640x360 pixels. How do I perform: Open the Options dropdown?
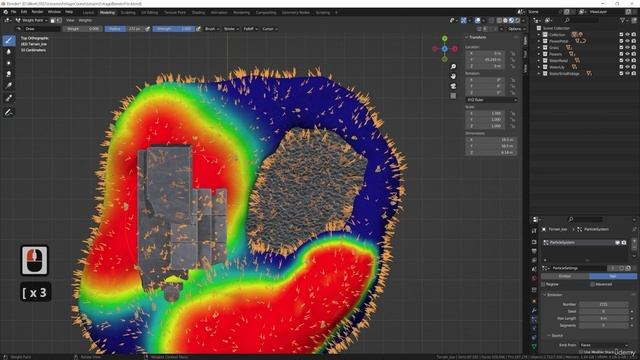pyautogui.click(x=516, y=29)
